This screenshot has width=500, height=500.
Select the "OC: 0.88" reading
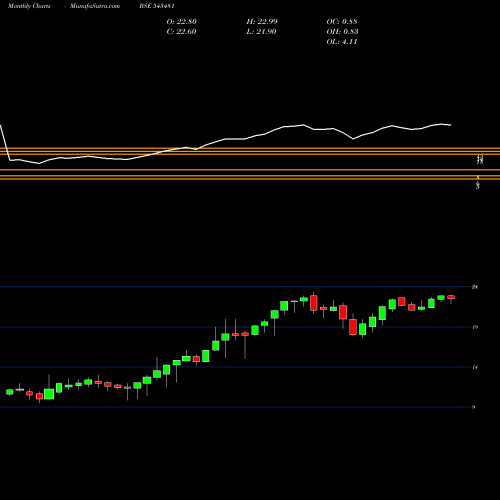(x=342, y=22)
